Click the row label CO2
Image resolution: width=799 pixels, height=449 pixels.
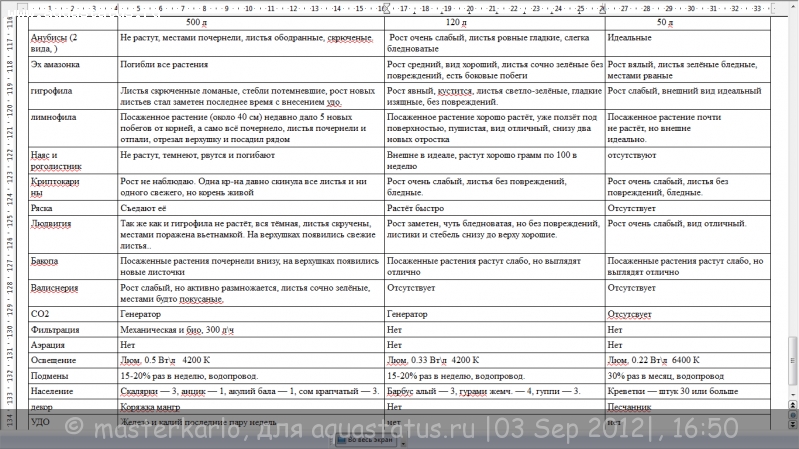point(40,314)
